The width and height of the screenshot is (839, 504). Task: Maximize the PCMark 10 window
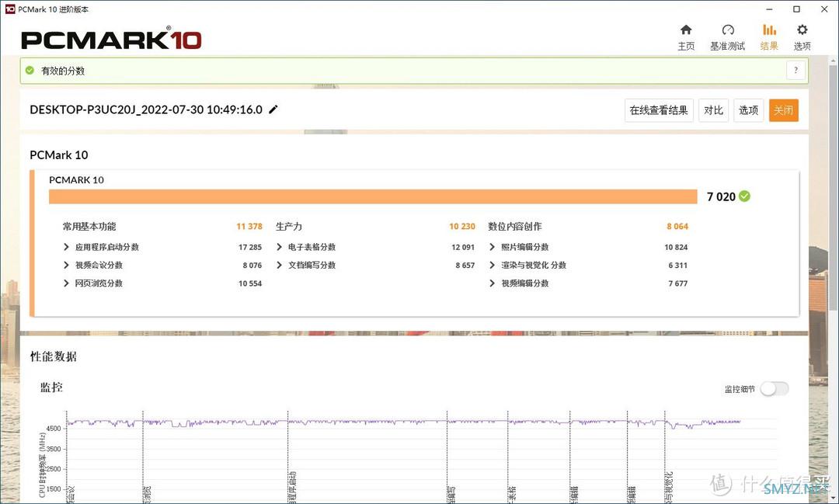pos(797,9)
